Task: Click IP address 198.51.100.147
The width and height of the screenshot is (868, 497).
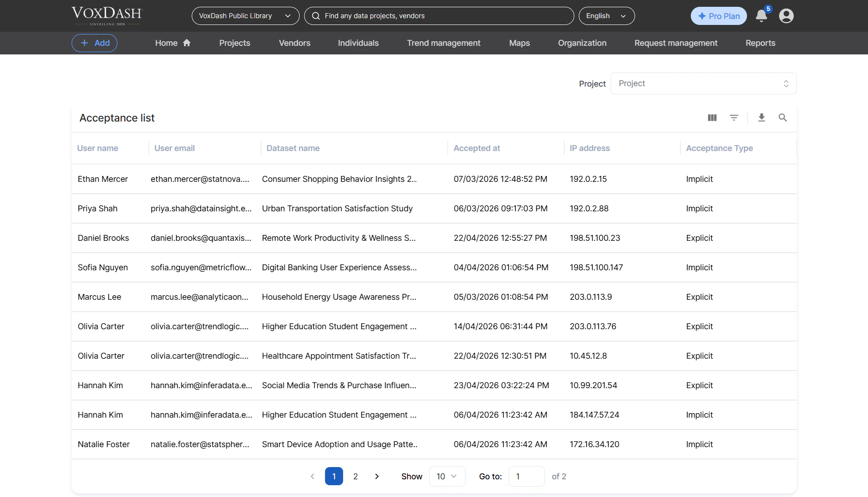Action: tap(596, 268)
